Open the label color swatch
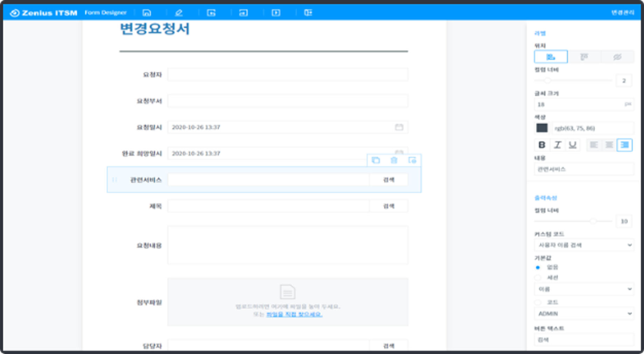The width and height of the screenshot is (644, 354). pyautogui.click(x=542, y=128)
